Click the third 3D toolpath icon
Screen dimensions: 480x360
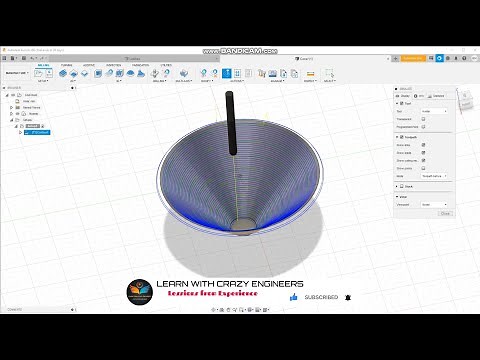[x=119, y=73]
